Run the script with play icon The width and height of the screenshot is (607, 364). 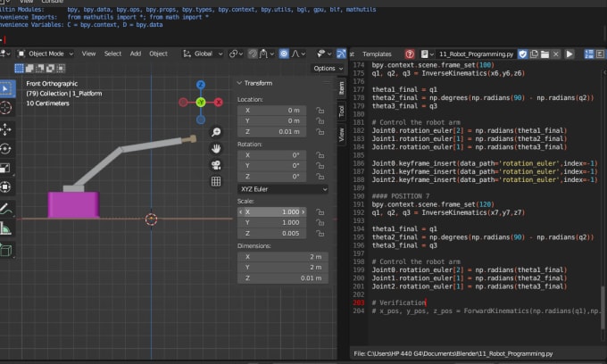click(570, 54)
